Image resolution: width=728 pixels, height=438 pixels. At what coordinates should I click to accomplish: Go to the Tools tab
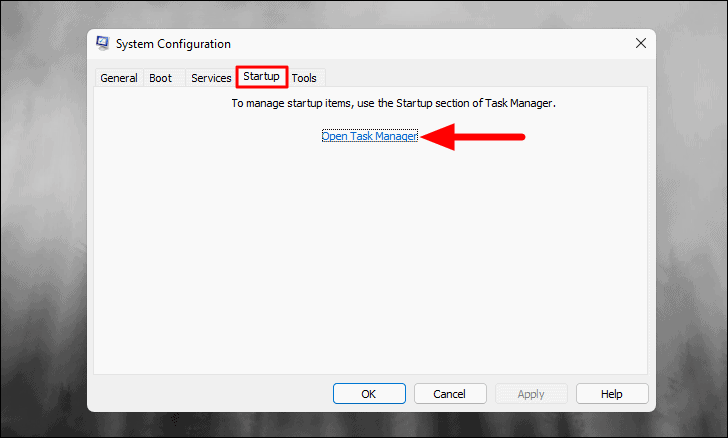(304, 78)
